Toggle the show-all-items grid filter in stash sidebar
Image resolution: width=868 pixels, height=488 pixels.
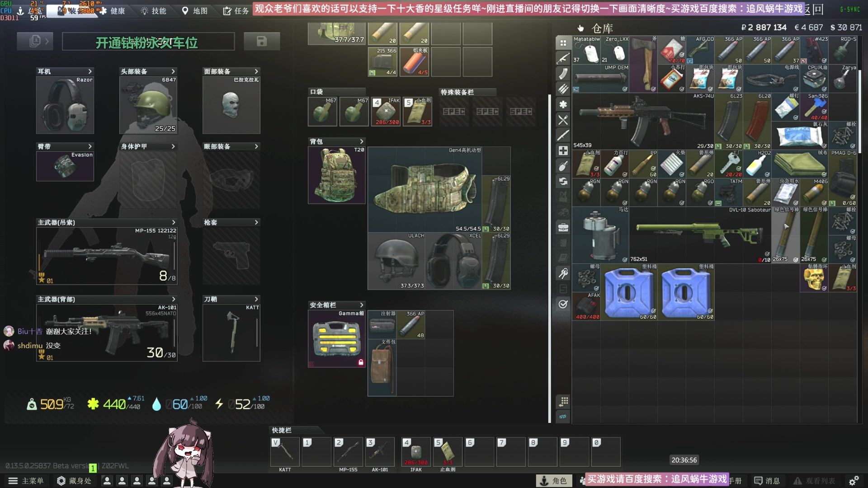563,43
